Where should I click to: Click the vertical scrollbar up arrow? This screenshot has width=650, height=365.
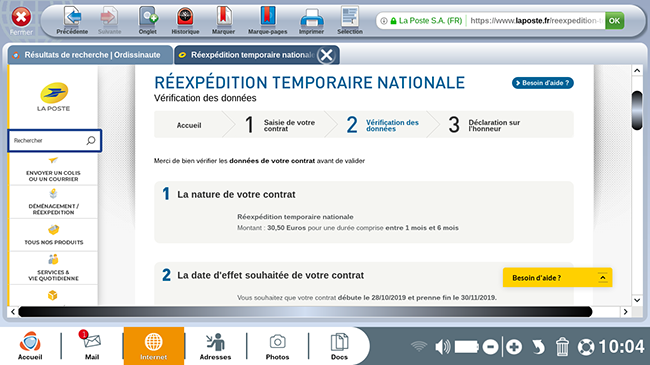click(637, 71)
